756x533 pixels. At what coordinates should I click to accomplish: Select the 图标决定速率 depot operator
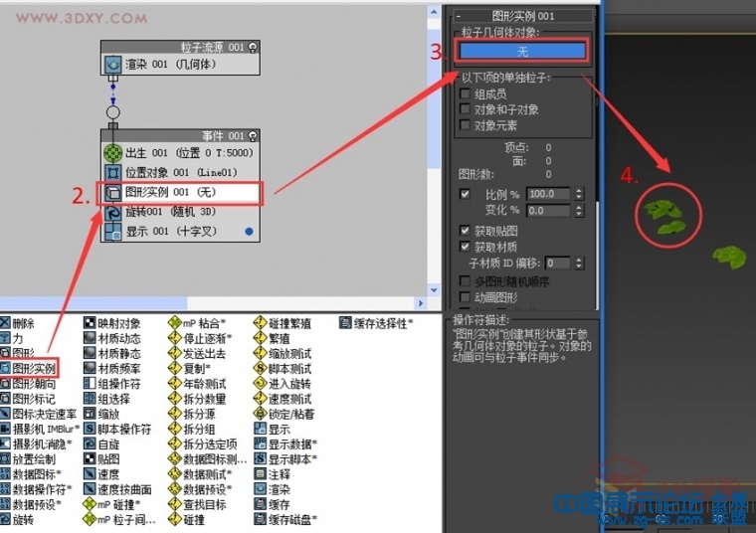[x=39, y=414]
